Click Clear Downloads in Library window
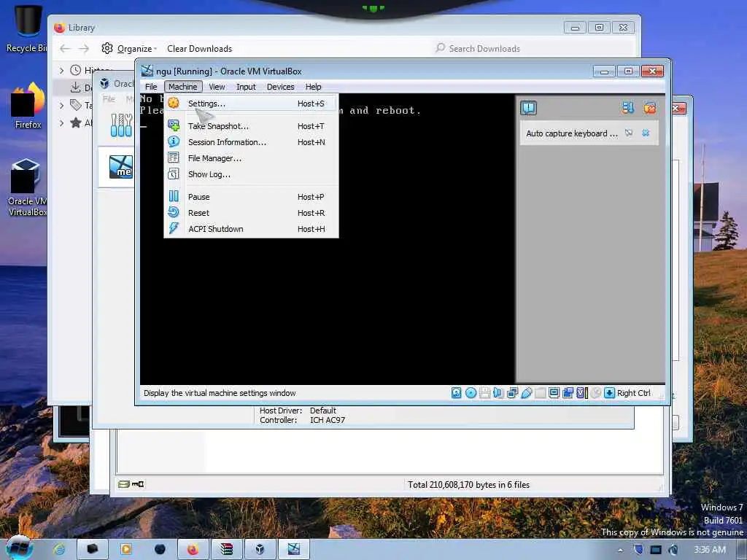 coord(199,49)
